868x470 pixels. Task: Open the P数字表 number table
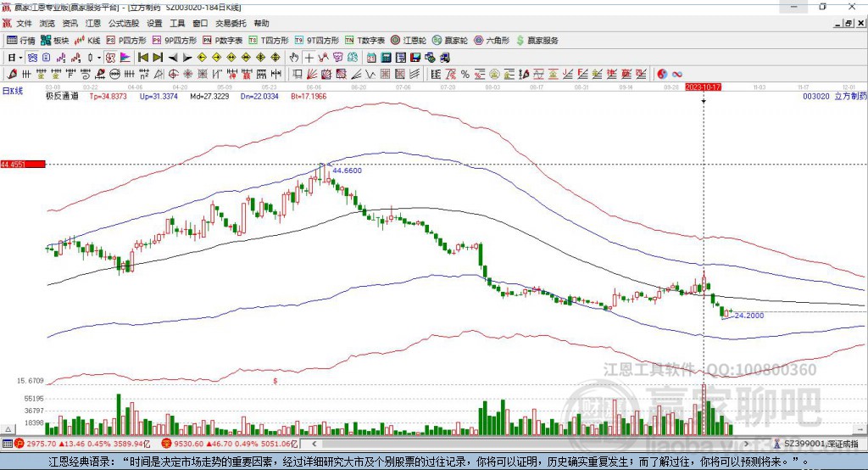coord(223,41)
